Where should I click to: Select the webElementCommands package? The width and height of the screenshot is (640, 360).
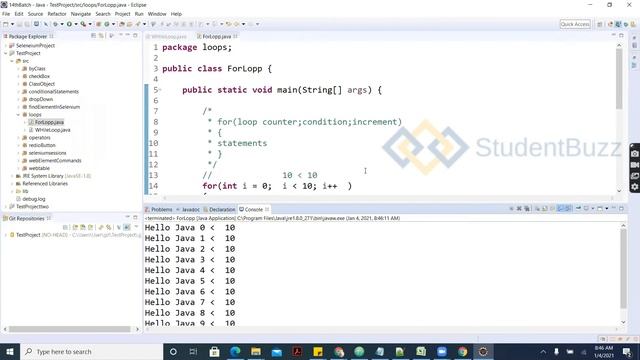[55, 160]
